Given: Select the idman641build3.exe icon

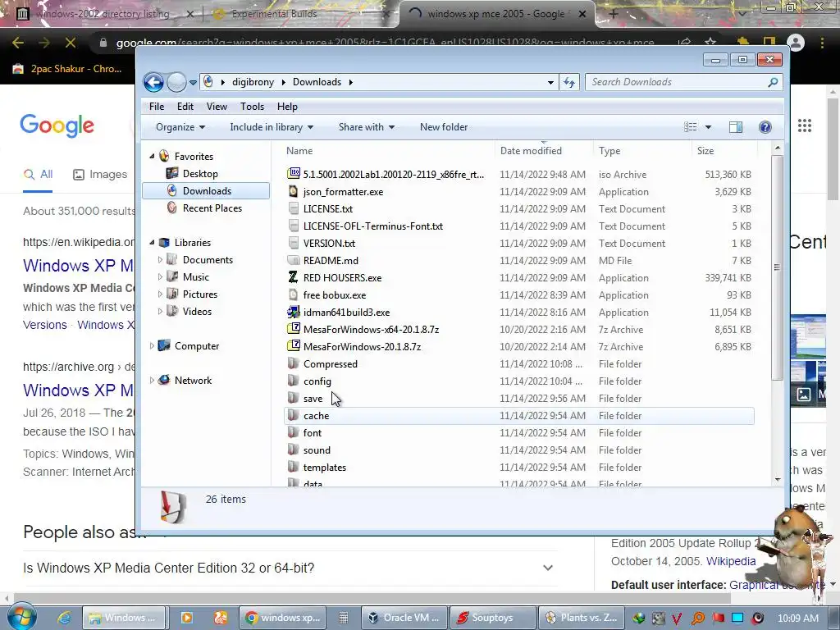Looking at the screenshot, I should [x=294, y=312].
